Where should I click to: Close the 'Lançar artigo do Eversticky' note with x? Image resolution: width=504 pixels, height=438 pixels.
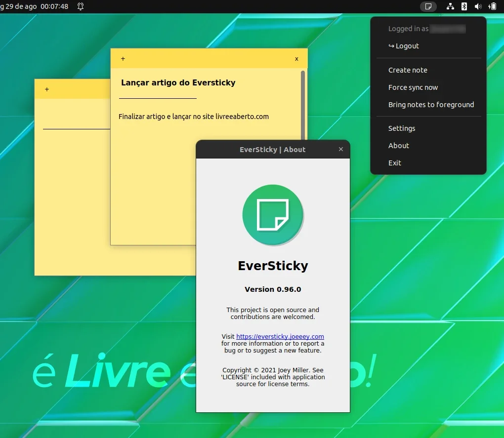tap(296, 59)
